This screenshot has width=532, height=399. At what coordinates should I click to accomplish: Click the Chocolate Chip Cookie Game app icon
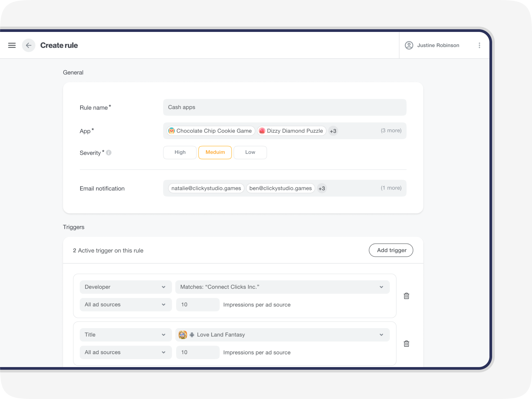point(172,131)
